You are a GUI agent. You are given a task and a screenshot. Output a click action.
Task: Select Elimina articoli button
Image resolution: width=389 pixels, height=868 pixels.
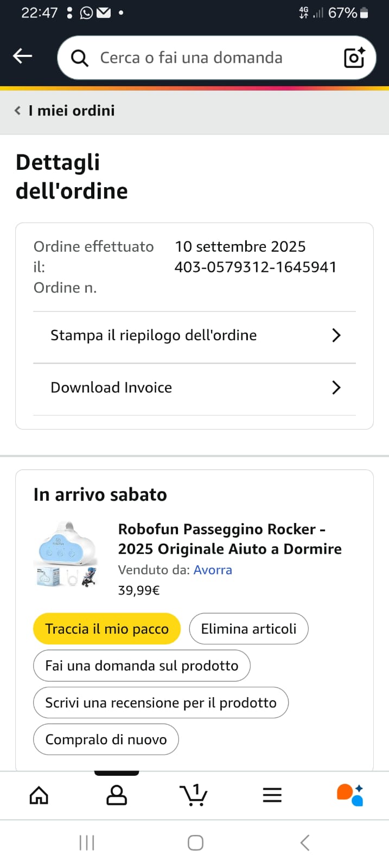pyautogui.click(x=248, y=629)
